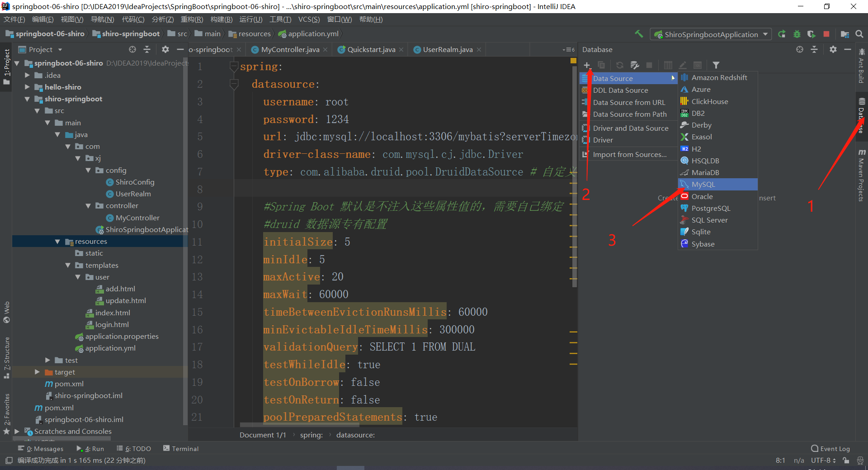Toggle the file read-only lock icon
Viewport: 868px width, 470px height.
(x=846, y=460)
